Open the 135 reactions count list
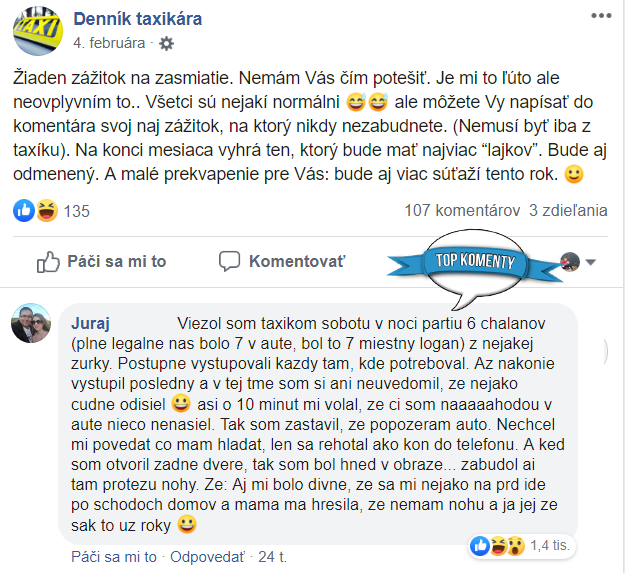 tap(77, 211)
